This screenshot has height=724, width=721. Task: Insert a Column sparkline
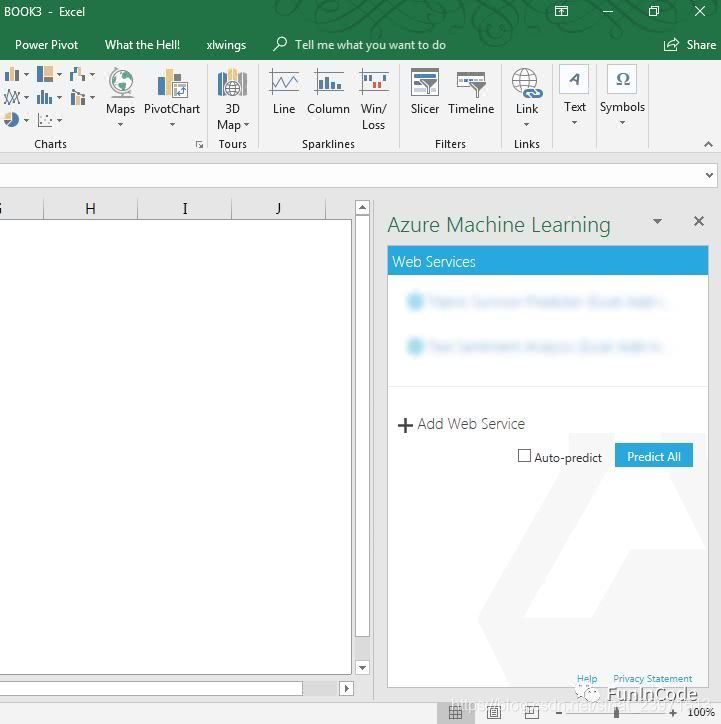coord(328,92)
